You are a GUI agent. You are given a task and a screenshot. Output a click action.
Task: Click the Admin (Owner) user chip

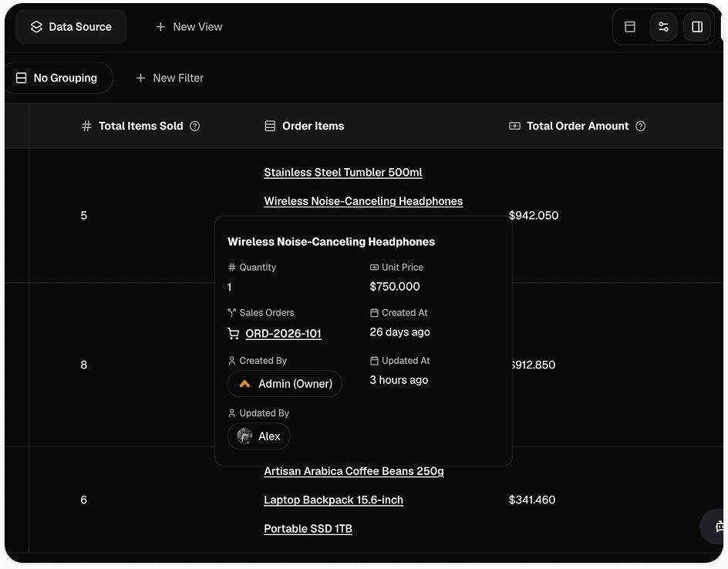point(285,384)
